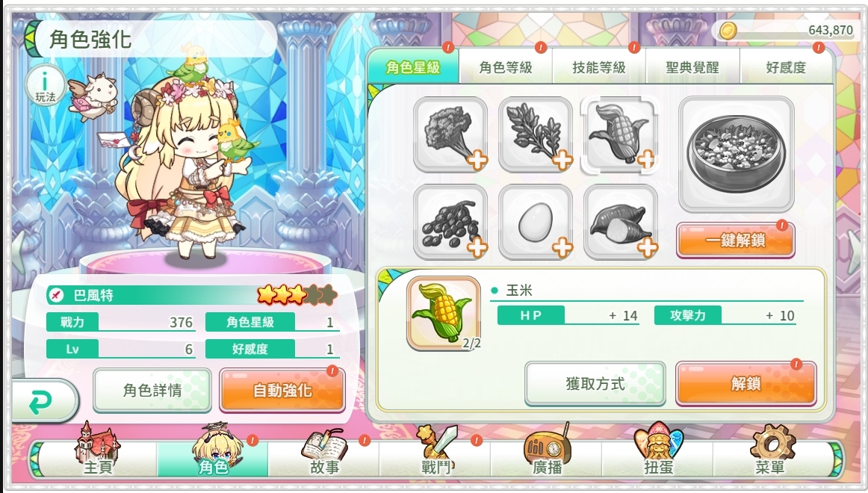Switch to the 角色等級 tab
Screen dimensions: 868x493
pos(506,67)
